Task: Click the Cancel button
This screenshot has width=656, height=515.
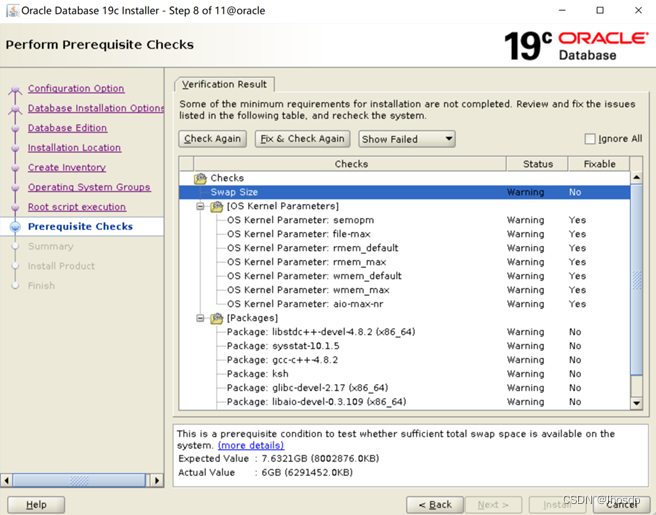Action: [622, 505]
